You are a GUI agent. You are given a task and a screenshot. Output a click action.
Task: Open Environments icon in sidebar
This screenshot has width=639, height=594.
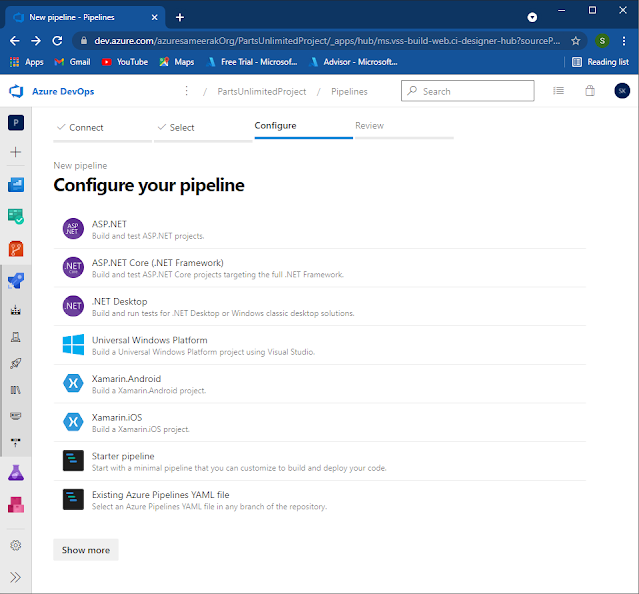coord(16,337)
